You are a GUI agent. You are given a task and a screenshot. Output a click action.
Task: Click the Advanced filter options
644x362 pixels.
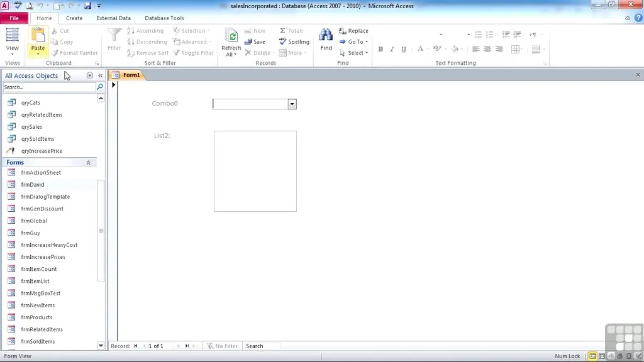(192, 42)
